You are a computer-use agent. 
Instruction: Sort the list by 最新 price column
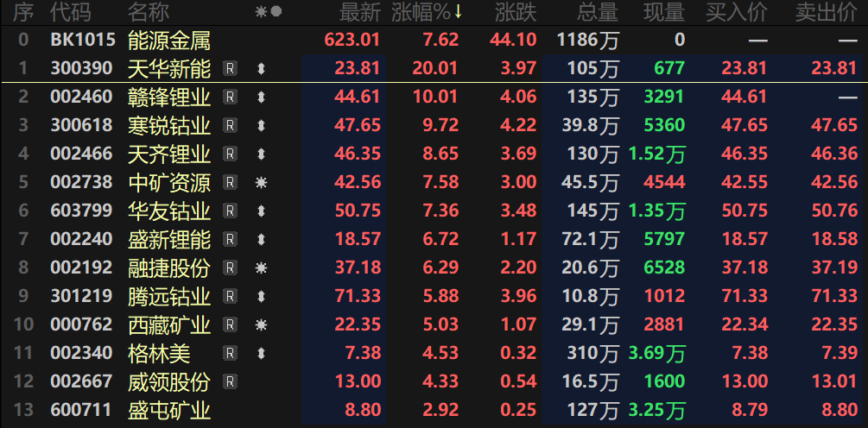pos(359,12)
